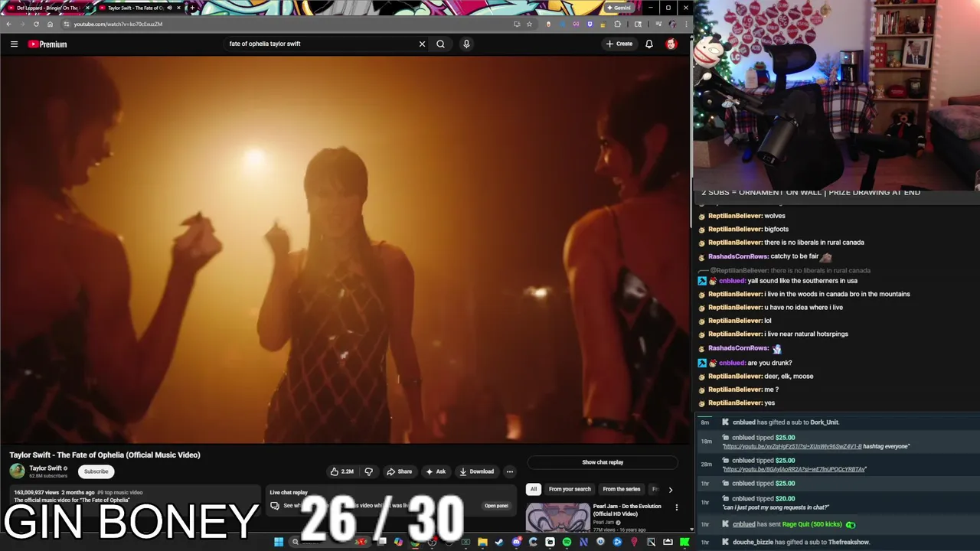Click ReptilianBeliever in 'wolves' message
The image size is (980, 551).
coord(735,216)
